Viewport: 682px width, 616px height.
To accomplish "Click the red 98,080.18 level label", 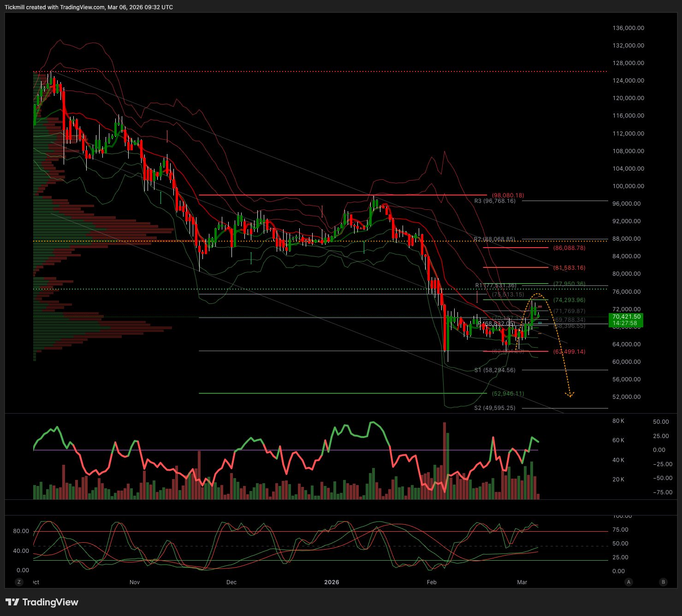I will tap(508, 195).
